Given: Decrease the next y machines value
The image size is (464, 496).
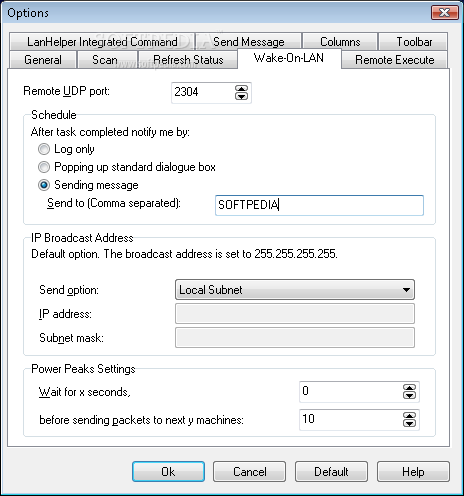Looking at the screenshot, I should 409,424.
